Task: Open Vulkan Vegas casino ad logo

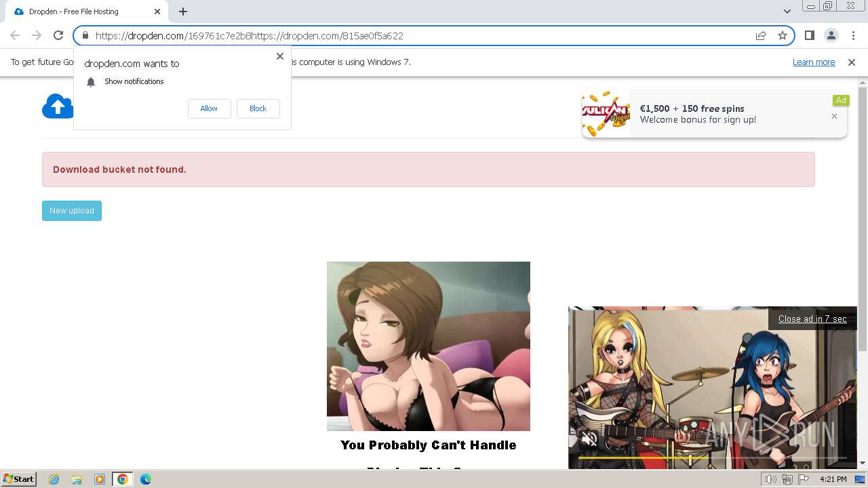Action: click(x=606, y=114)
